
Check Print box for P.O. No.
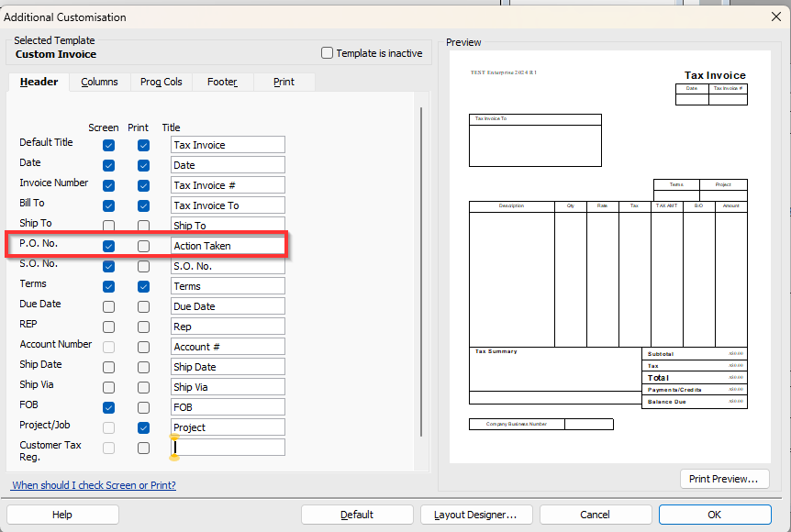point(144,246)
